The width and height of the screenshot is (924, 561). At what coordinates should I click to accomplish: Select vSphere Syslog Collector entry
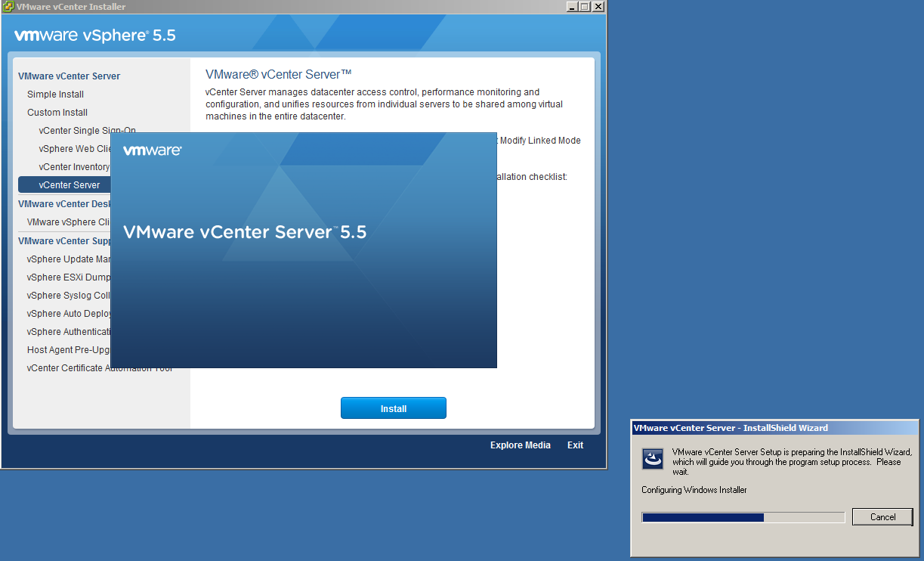(69, 296)
